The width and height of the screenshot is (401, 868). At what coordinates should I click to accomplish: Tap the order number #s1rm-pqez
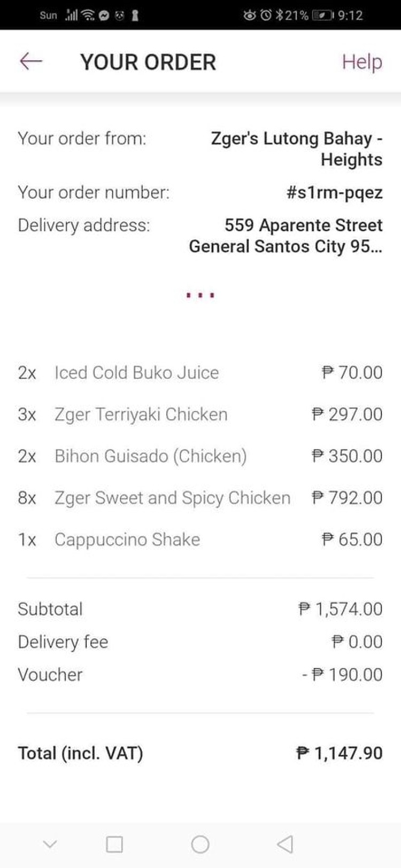pyautogui.click(x=334, y=192)
